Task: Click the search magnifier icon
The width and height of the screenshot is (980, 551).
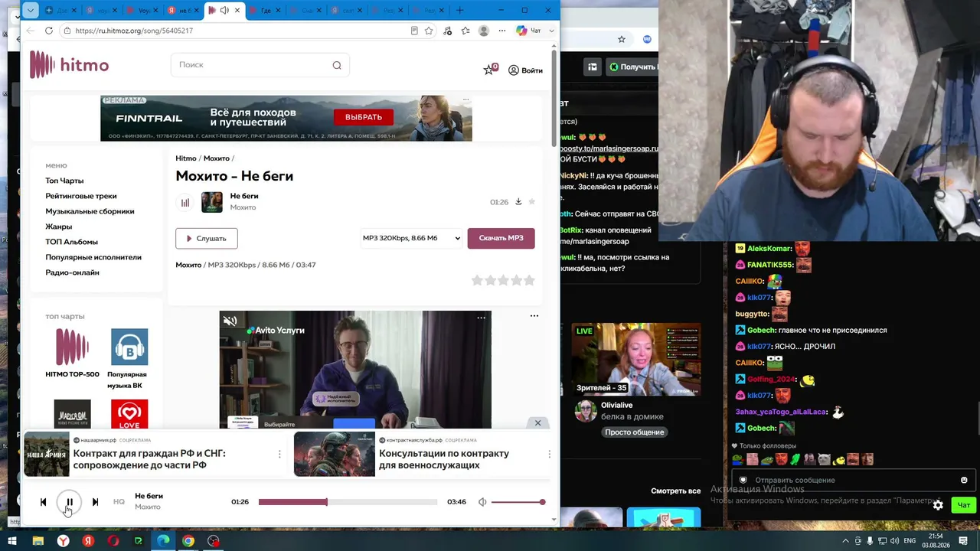Action: click(x=337, y=65)
